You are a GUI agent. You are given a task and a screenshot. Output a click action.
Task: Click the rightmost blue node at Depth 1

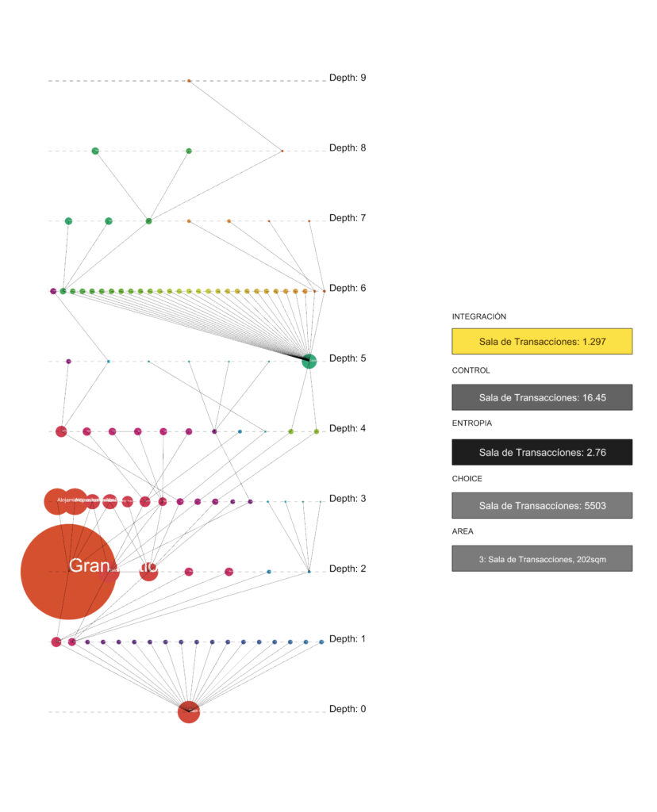click(x=321, y=642)
